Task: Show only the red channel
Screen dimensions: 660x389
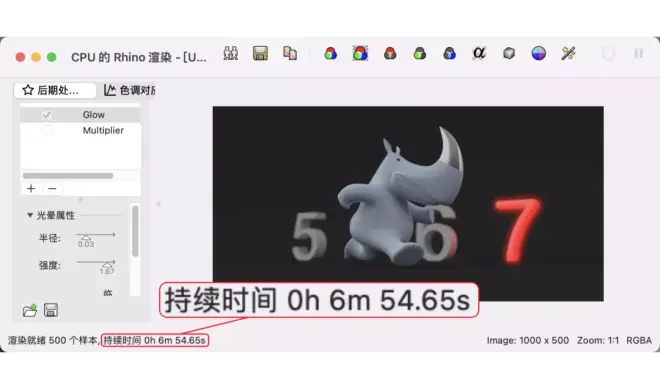Action: pos(390,53)
